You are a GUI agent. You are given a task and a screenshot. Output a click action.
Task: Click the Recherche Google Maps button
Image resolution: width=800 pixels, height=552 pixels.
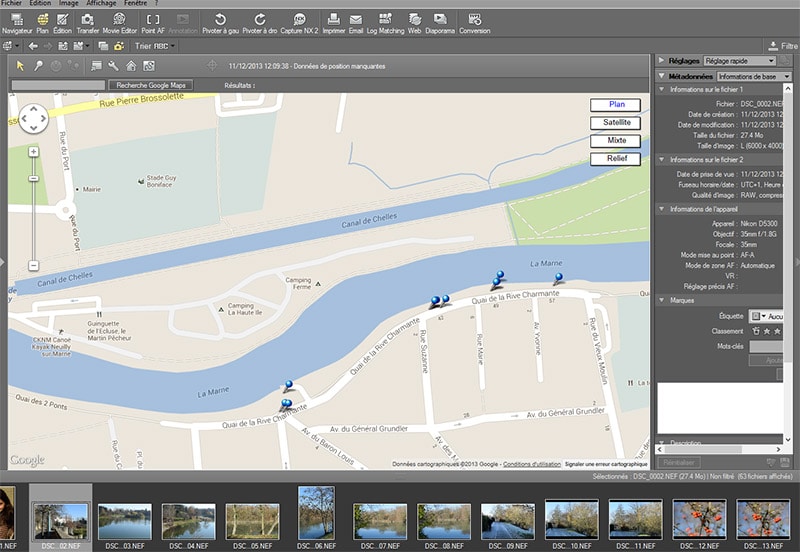151,85
